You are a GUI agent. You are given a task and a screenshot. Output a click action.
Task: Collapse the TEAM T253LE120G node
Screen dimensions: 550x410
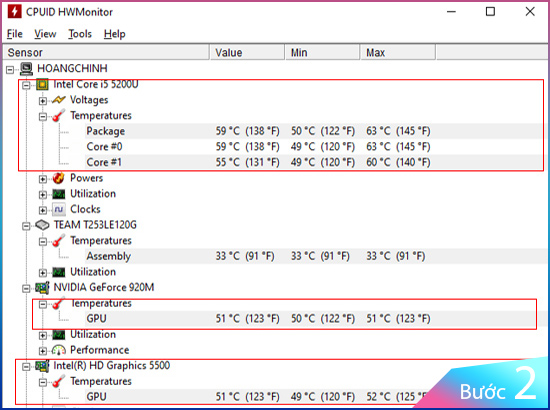[x=26, y=226]
